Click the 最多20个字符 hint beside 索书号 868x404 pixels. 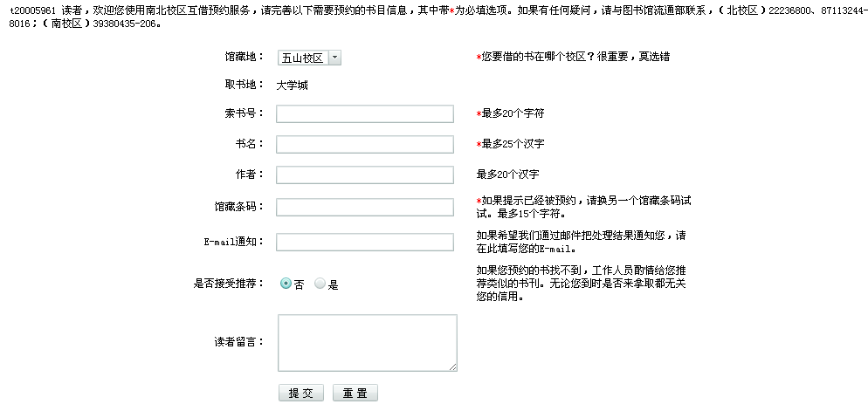point(513,113)
